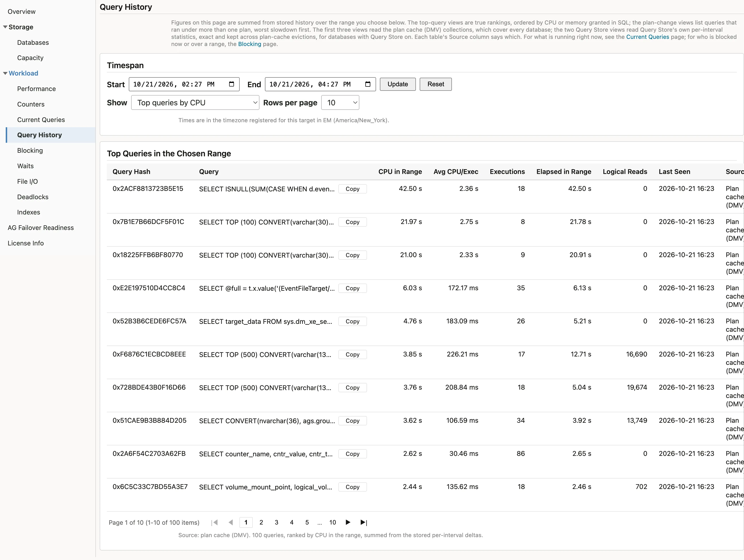Collapse the Storage section triangle
The height and width of the screenshot is (560, 744).
[5, 27]
